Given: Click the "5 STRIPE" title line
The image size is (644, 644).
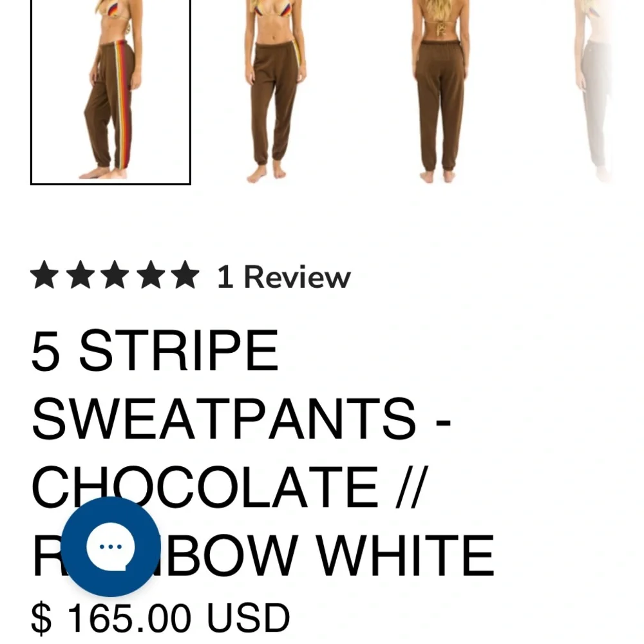Looking at the screenshot, I should [x=155, y=350].
